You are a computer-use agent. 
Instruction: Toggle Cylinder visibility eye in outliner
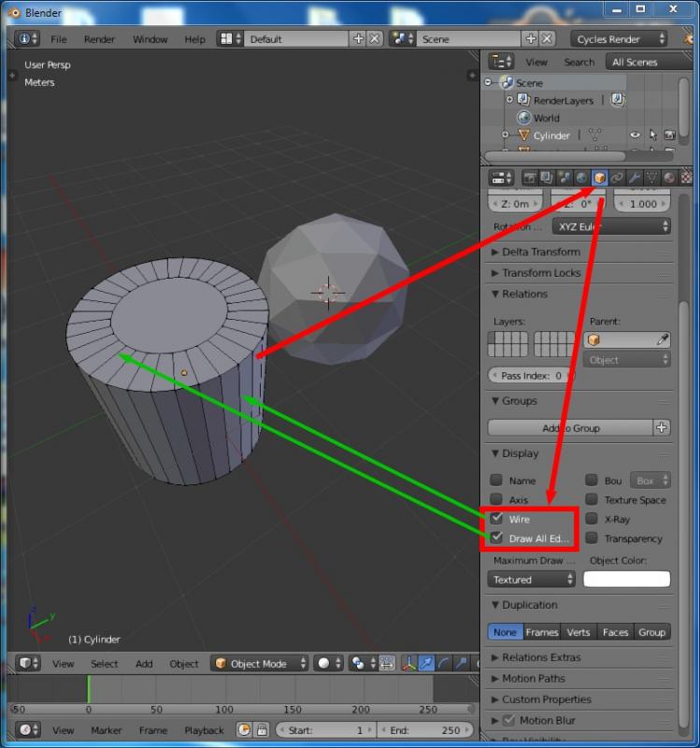coord(636,136)
